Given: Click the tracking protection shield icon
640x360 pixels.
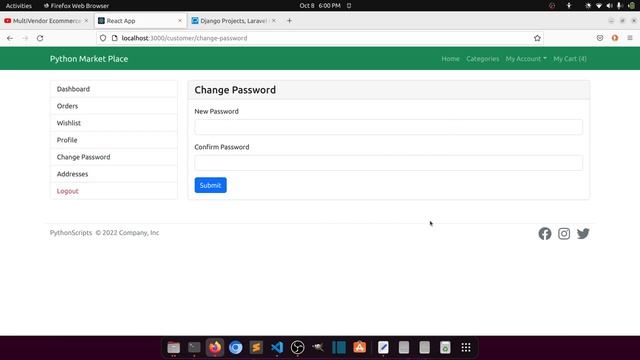Looking at the screenshot, I should [103, 38].
